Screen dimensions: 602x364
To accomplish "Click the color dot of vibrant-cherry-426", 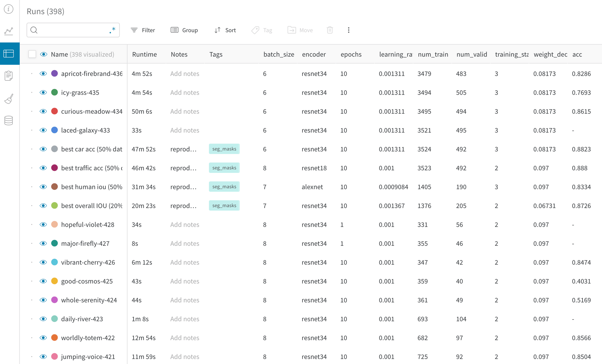I will (x=54, y=262).
